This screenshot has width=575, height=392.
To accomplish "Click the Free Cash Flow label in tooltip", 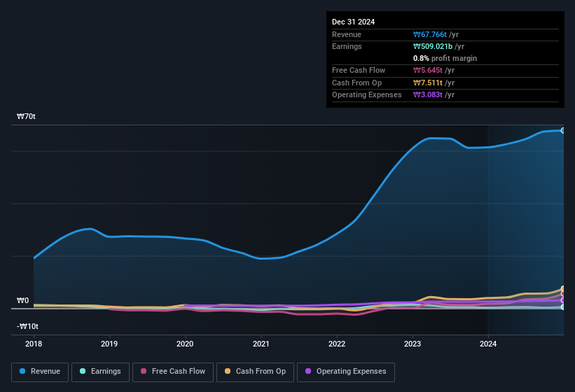I will (x=359, y=70).
